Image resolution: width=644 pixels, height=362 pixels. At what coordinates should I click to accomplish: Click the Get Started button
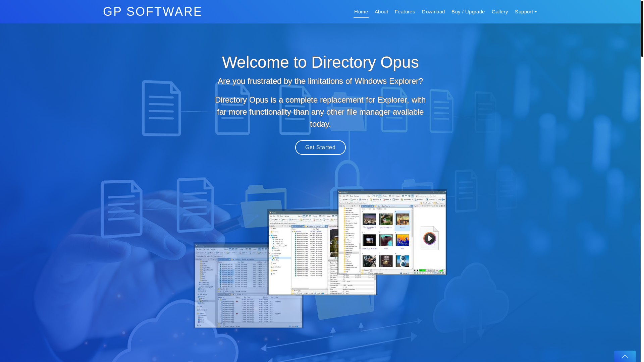click(320, 147)
